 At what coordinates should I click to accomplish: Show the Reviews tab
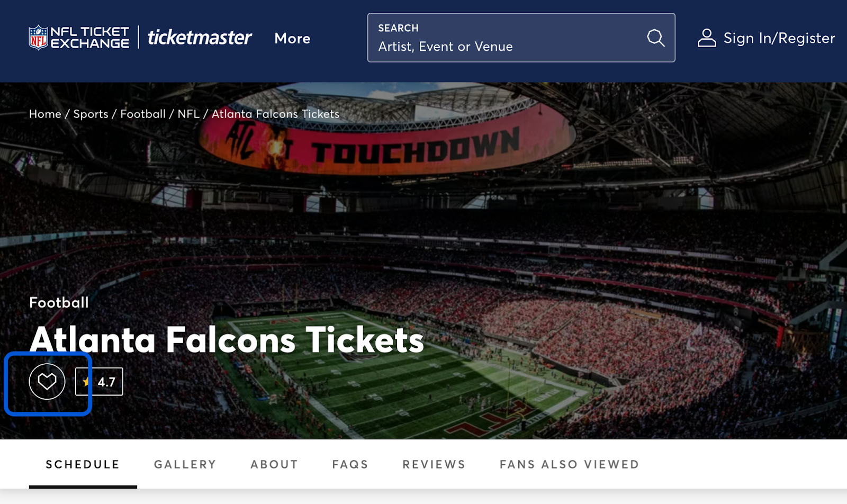pos(434,464)
